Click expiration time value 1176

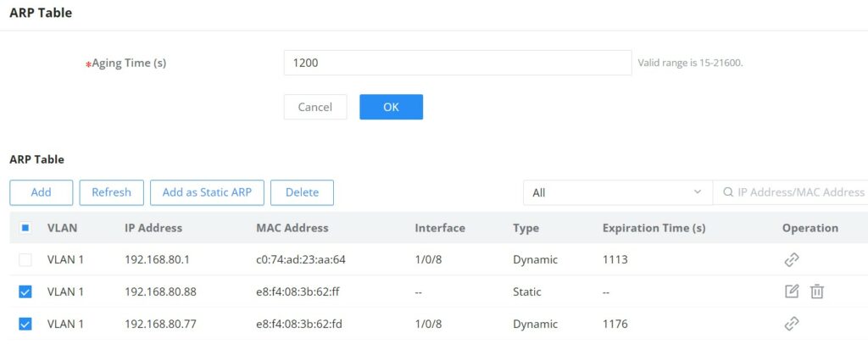[x=615, y=324]
